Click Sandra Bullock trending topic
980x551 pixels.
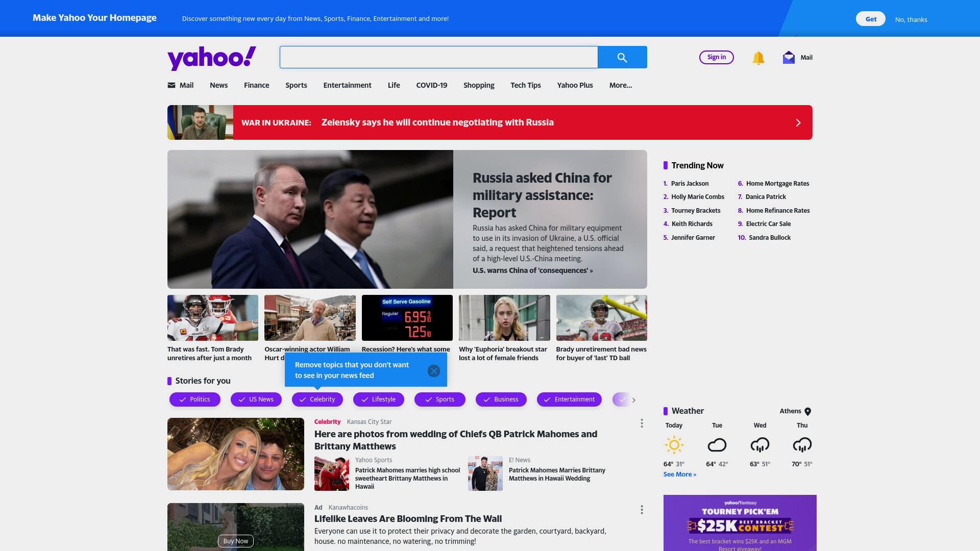pos(770,238)
